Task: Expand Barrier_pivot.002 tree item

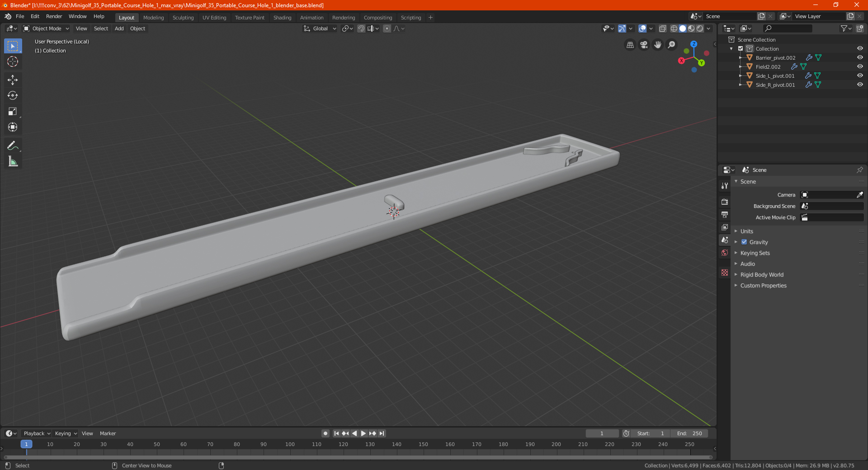Action: pyautogui.click(x=741, y=57)
